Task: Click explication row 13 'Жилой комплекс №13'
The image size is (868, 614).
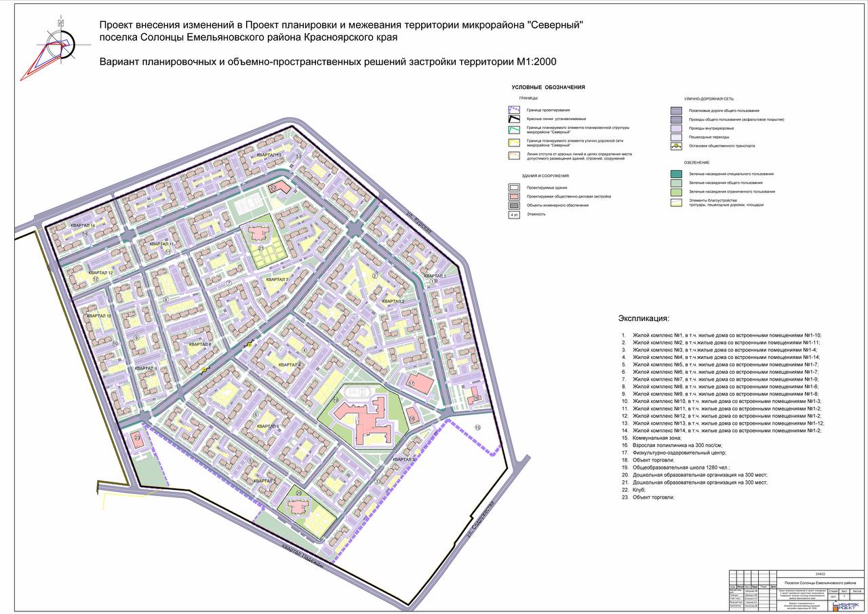Action: [x=723, y=423]
